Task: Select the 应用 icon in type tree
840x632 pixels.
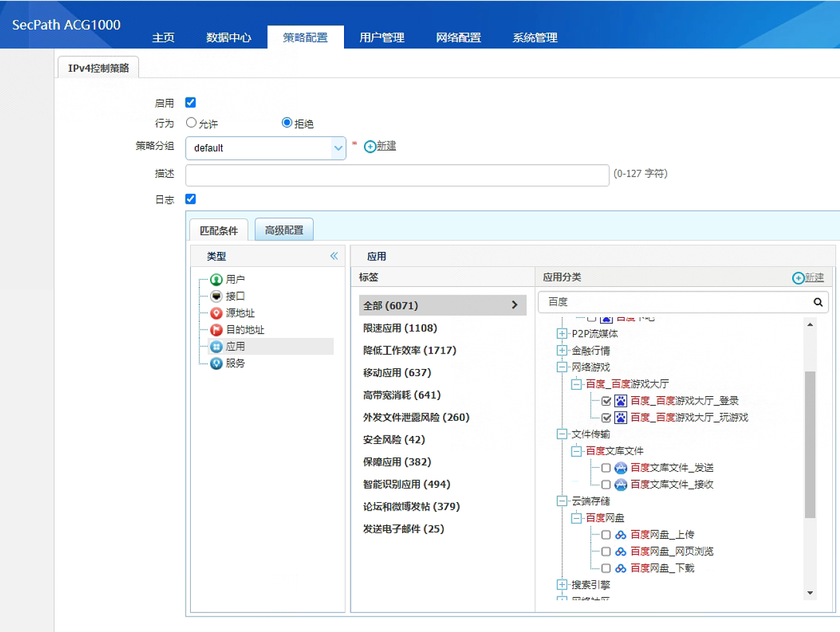Action: tap(217, 347)
